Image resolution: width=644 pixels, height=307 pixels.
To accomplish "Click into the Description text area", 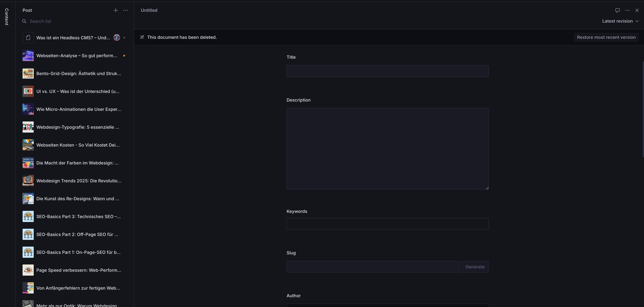I will coord(387,149).
